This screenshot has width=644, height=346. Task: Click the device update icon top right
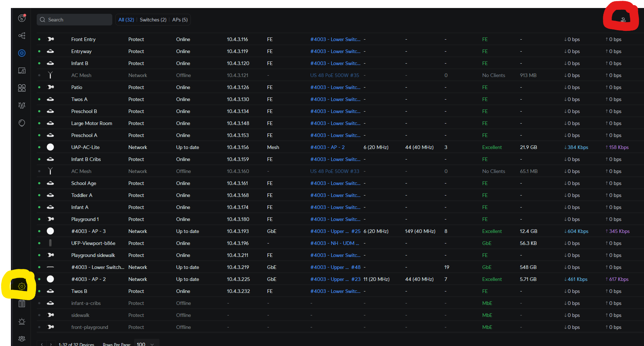tap(623, 19)
